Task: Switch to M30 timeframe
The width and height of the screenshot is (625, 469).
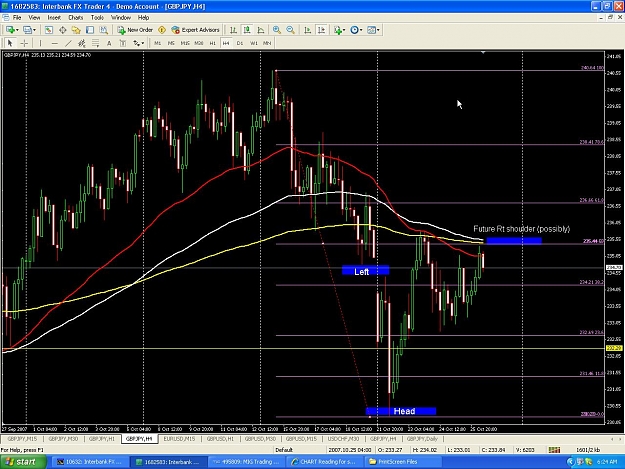Action: tap(199, 43)
